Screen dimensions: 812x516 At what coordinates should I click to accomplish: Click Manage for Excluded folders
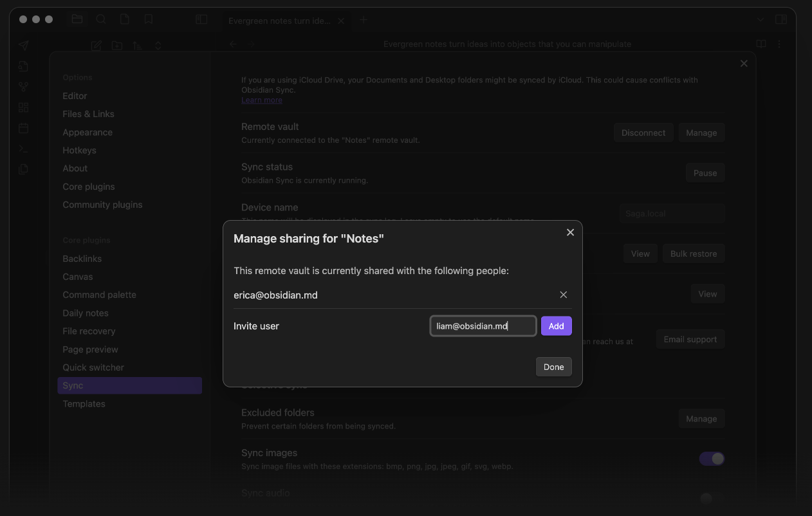(x=701, y=418)
